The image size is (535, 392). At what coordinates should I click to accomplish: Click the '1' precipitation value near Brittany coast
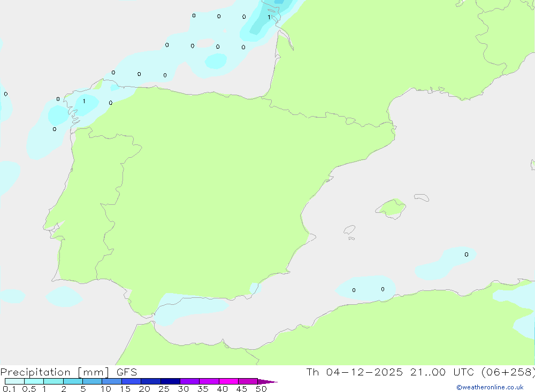[x=269, y=17]
